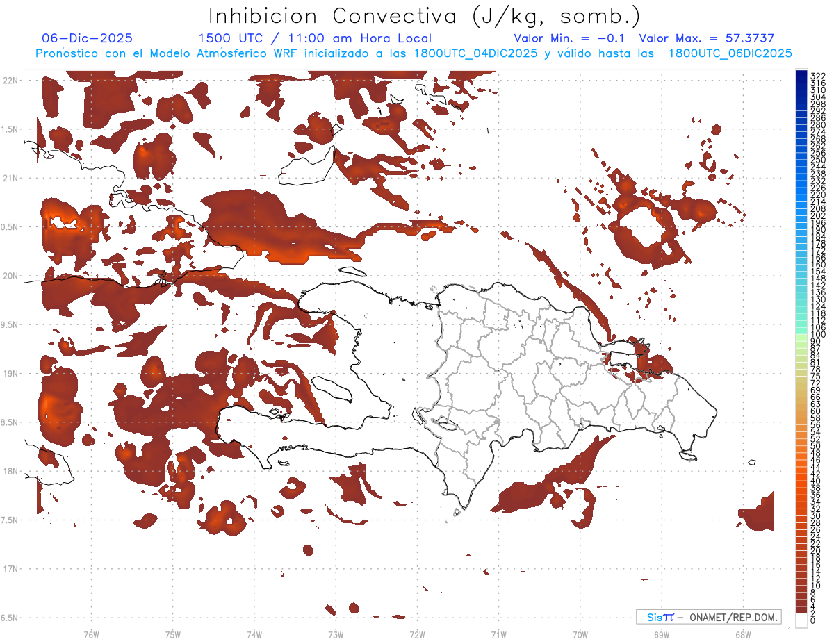
Task: Click the 'Pronostico con el Modelo Atmosferico WRF' line
Action: click(x=414, y=53)
